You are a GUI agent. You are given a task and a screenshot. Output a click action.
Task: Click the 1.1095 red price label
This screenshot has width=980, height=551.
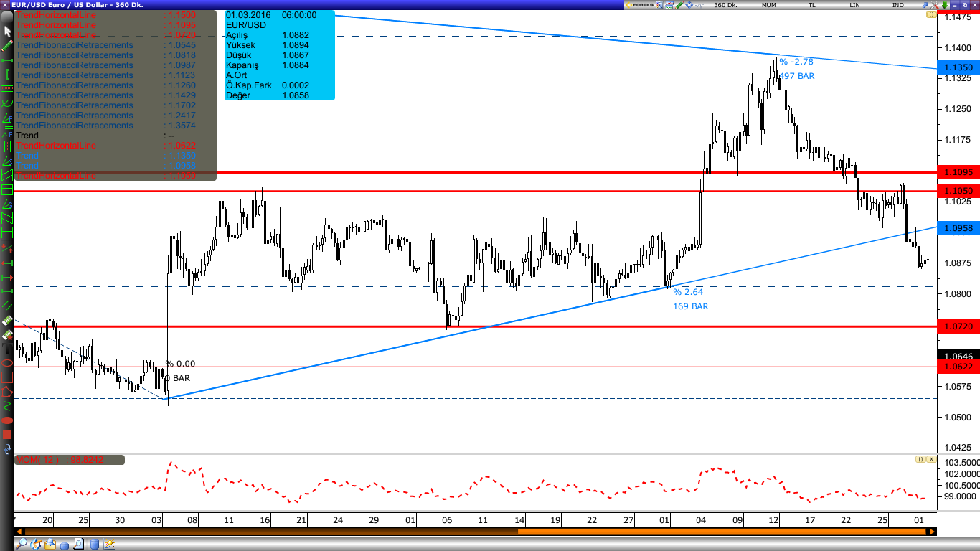pos(958,172)
